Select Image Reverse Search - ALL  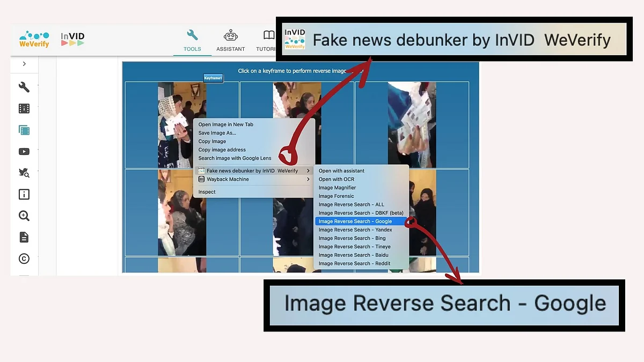(x=352, y=204)
